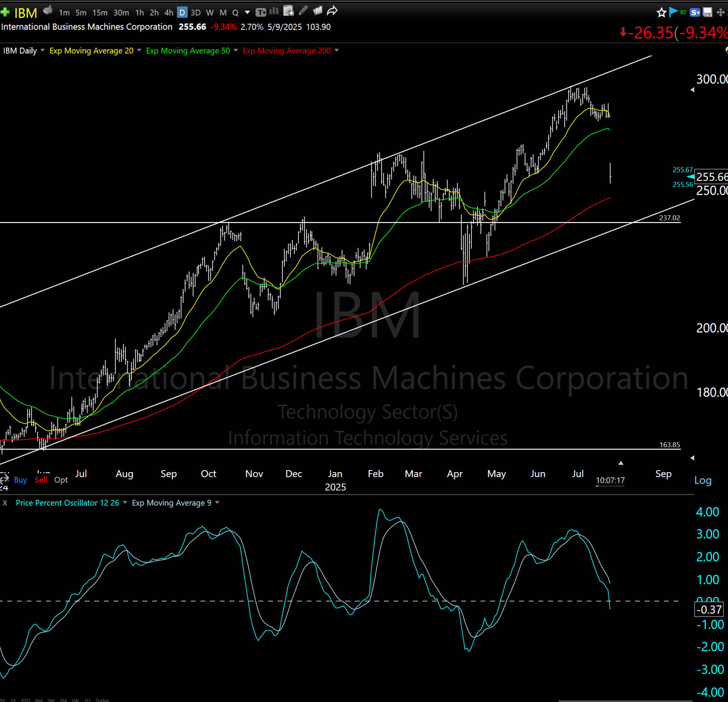
Task: Click the 237.02 horizontal line label
Action: point(669,218)
